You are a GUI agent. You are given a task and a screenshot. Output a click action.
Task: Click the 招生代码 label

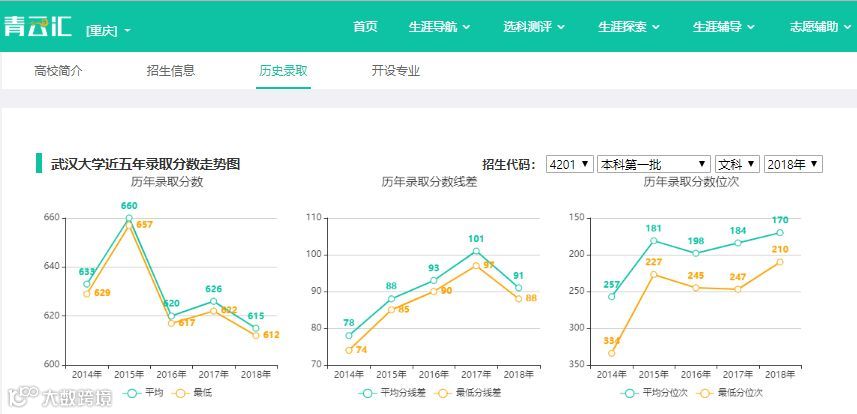[509, 164]
